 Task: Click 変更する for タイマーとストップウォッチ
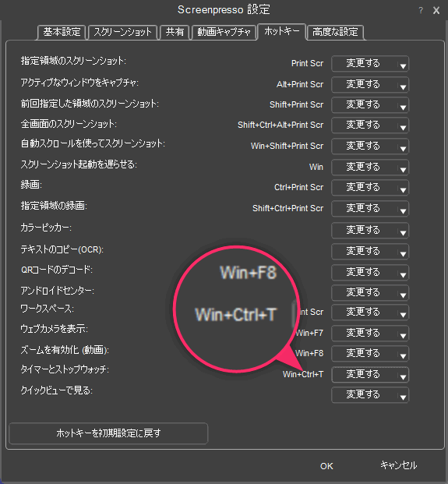(363, 374)
